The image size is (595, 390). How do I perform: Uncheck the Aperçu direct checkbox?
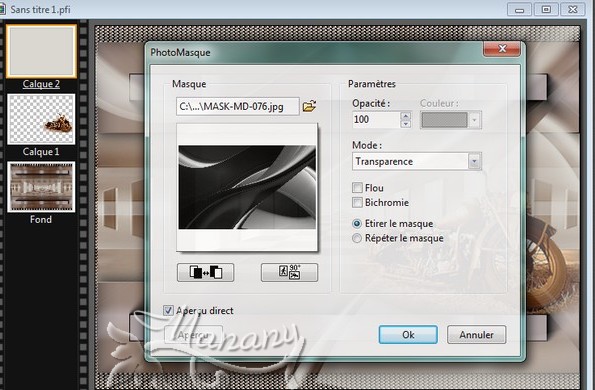(168, 310)
